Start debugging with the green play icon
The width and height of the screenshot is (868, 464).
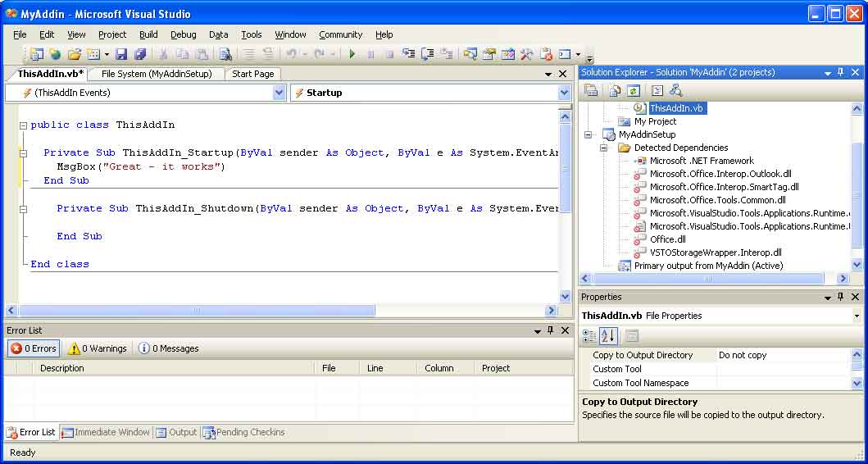tap(352, 54)
